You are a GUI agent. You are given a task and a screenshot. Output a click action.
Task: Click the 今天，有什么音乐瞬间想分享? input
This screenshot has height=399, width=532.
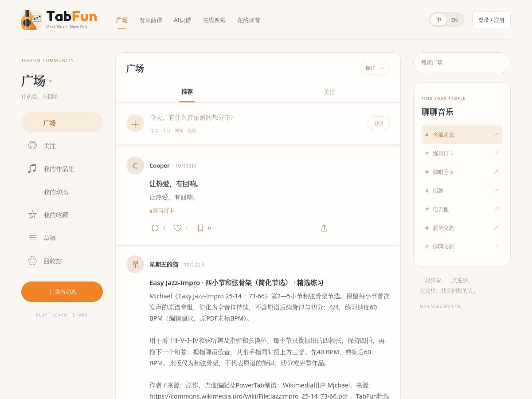point(192,117)
